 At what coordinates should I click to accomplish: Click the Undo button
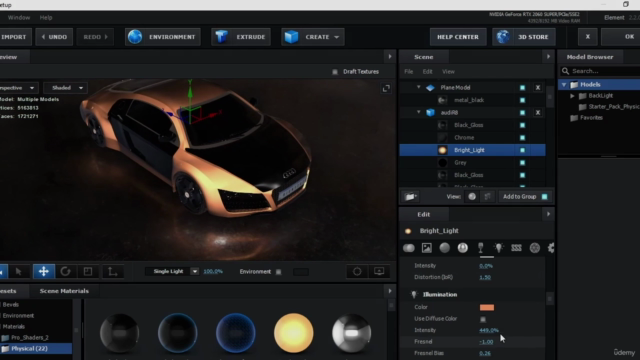click(54, 37)
